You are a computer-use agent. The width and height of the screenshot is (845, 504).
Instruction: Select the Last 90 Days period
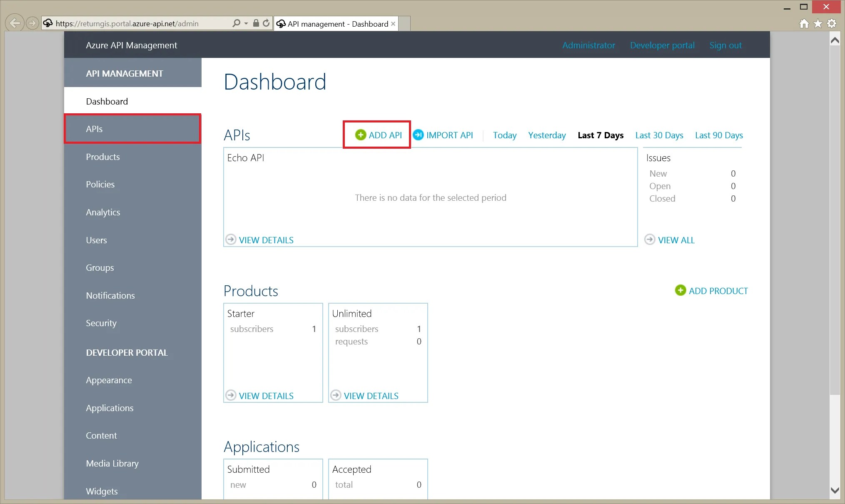click(719, 135)
